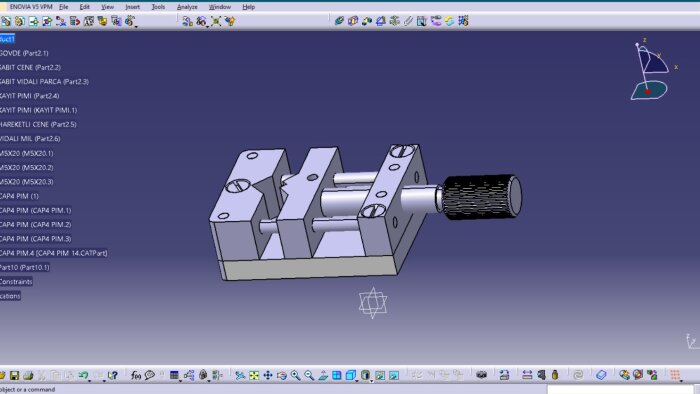Click the What's This help icon
Viewport: 700px width, 394px height.
113,375
